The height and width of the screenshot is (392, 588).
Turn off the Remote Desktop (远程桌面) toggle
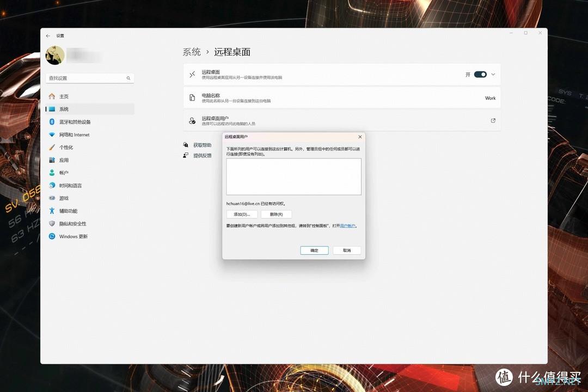(x=480, y=75)
